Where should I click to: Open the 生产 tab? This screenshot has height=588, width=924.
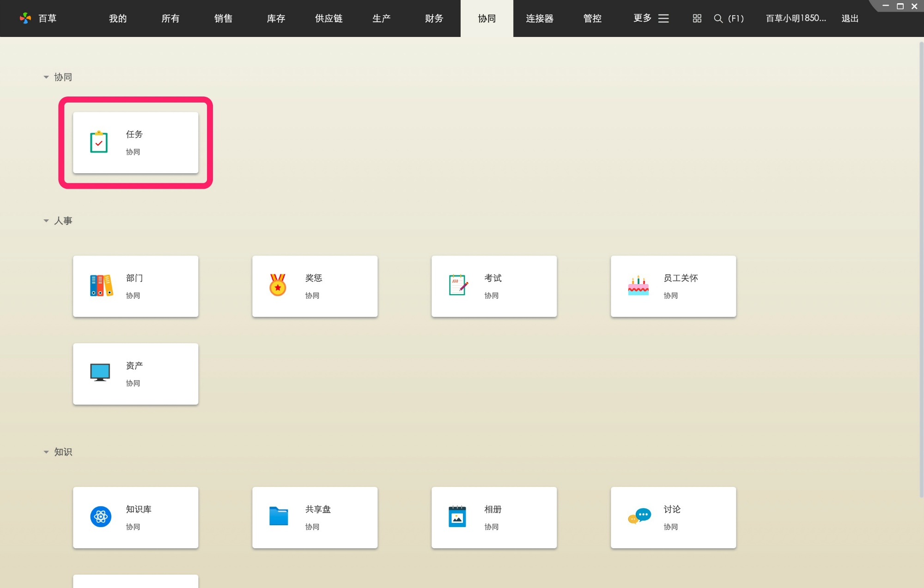(381, 18)
